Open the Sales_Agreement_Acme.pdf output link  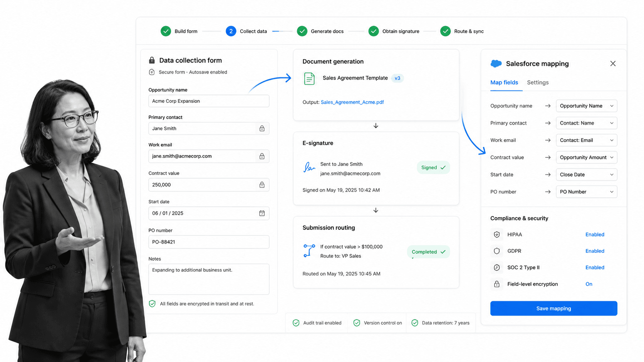tap(352, 102)
